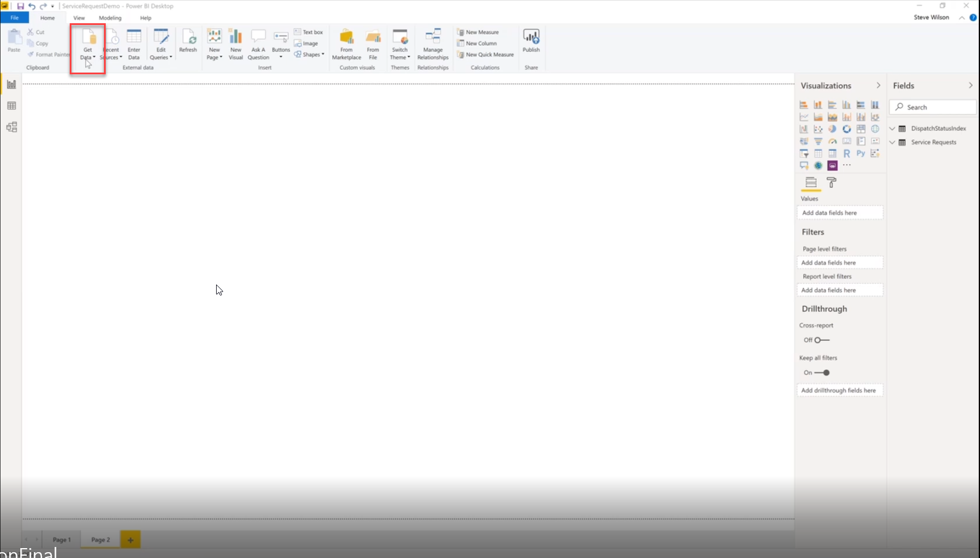Collapse the Fields pane
Screen dimensions: 980x558
[x=971, y=85]
